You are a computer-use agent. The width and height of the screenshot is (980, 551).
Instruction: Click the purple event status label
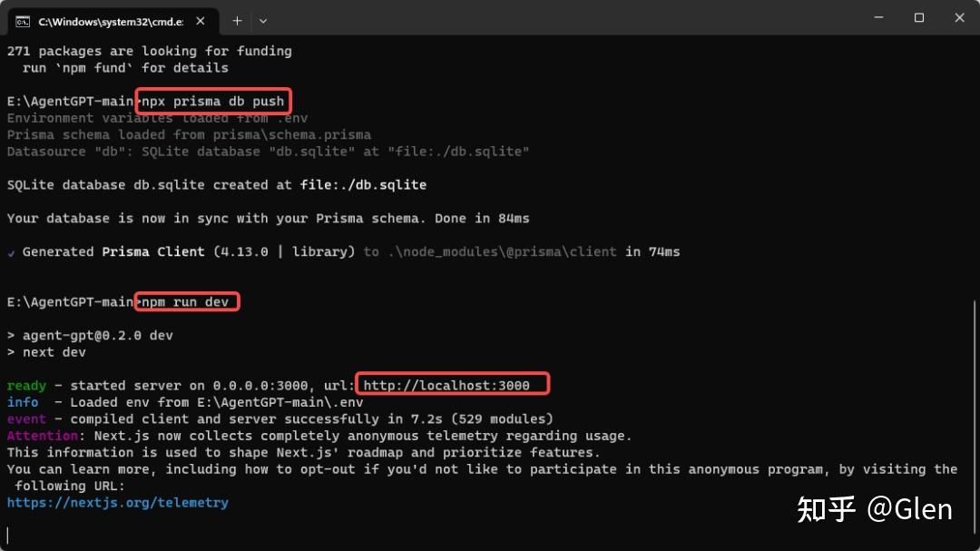26,419
